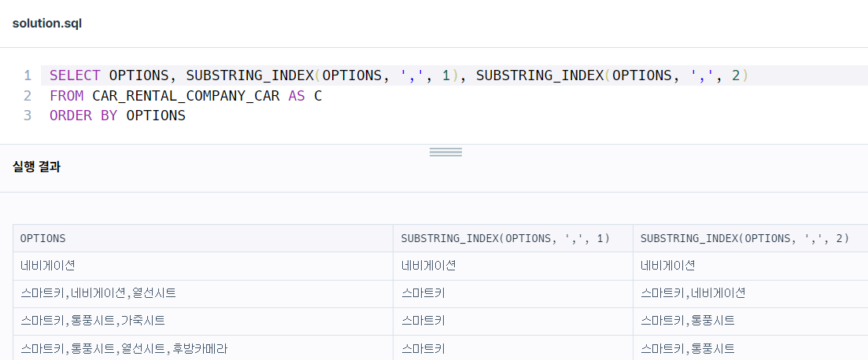This screenshot has height=360, width=868.
Task: Click the FROM keyword on line 2
Action: point(66,96)
